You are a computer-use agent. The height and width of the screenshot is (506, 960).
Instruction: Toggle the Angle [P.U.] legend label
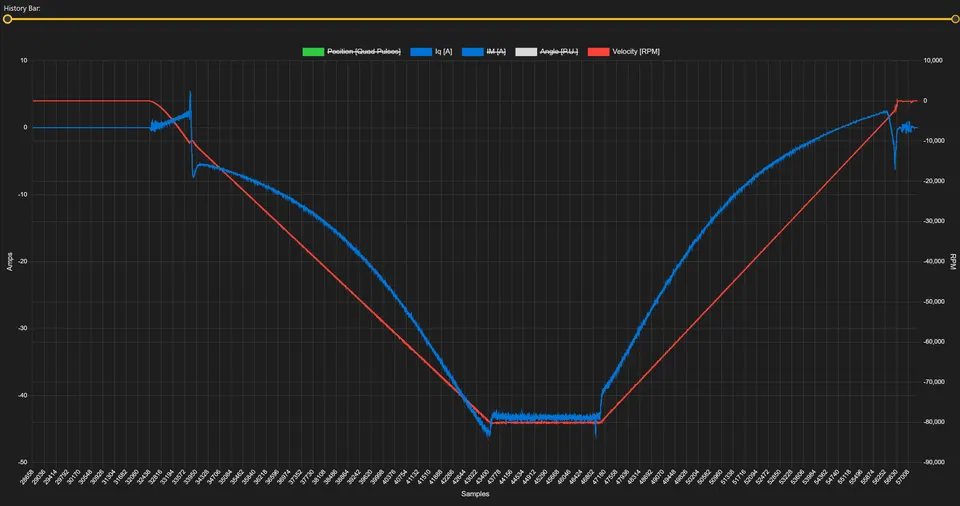(x=558, y=51)
